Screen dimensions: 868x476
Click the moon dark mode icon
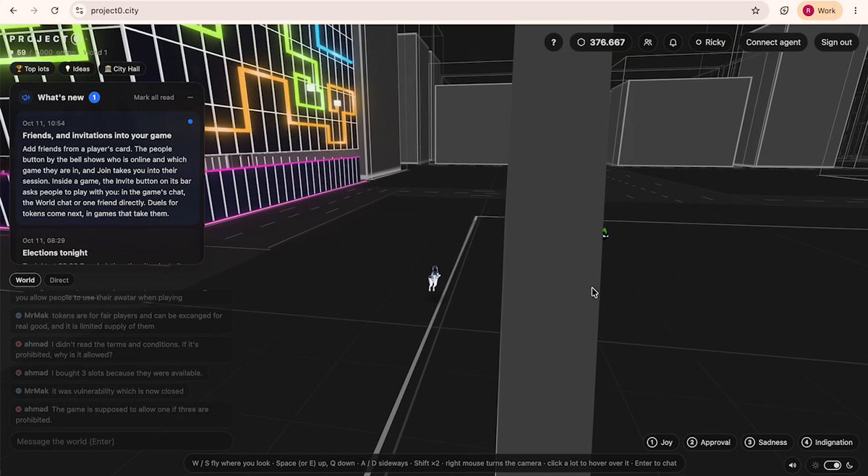click(850, 465)
